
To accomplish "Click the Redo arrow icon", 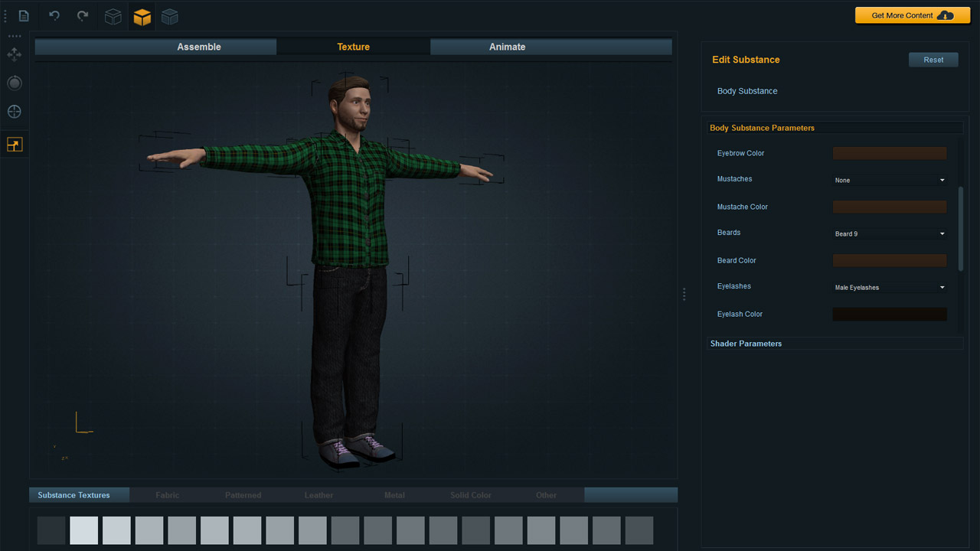I will tap(83, 16).
